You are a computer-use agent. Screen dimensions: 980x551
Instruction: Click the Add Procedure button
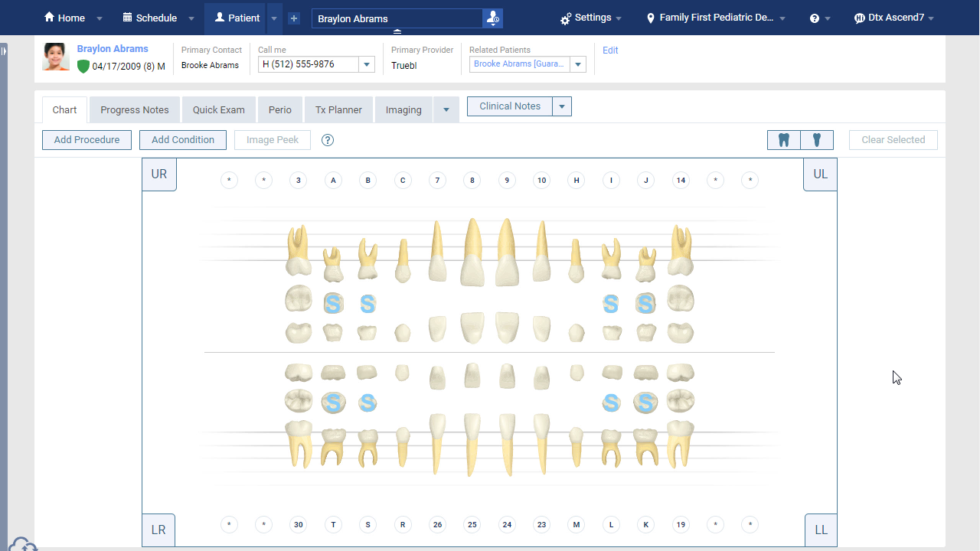click(87, 140)
